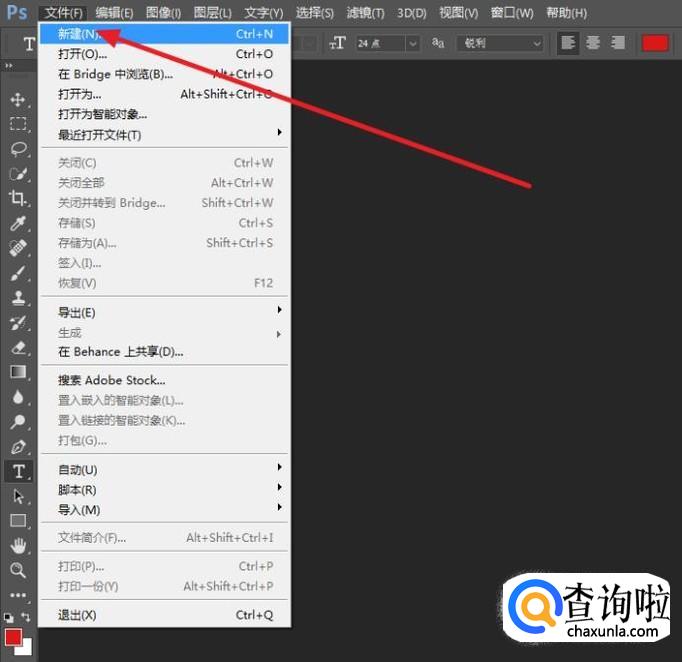682x662 pixels.
Task: Enable center text alignment
Action: pyautogui.click(x=593, y=43)
